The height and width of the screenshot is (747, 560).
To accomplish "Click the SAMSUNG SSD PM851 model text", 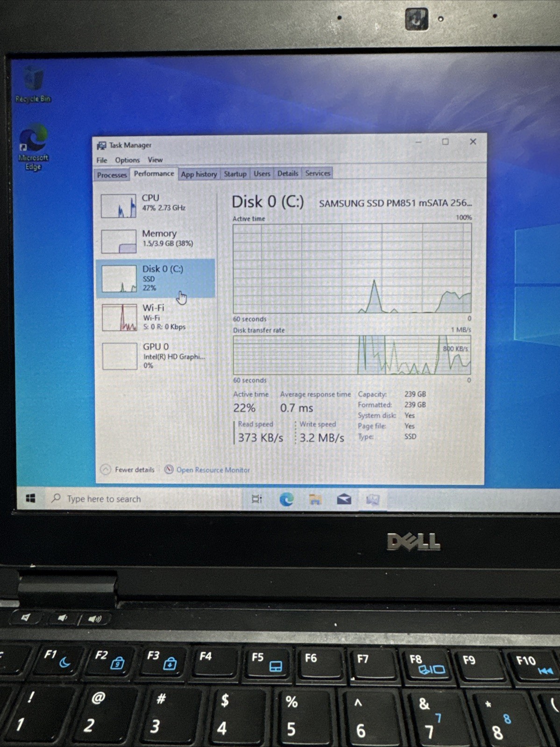I will coord(395,203).
